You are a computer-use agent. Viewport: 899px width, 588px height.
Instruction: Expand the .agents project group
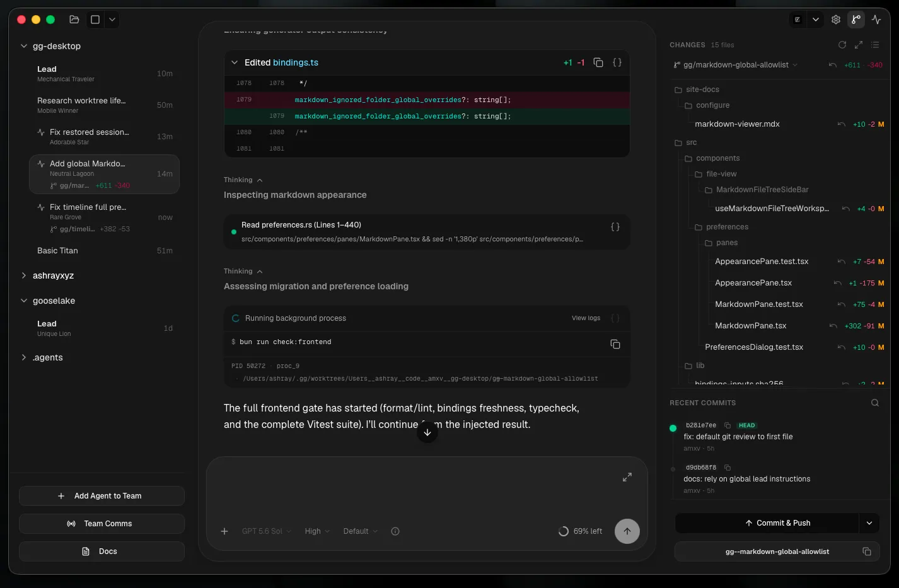[24, 357]
